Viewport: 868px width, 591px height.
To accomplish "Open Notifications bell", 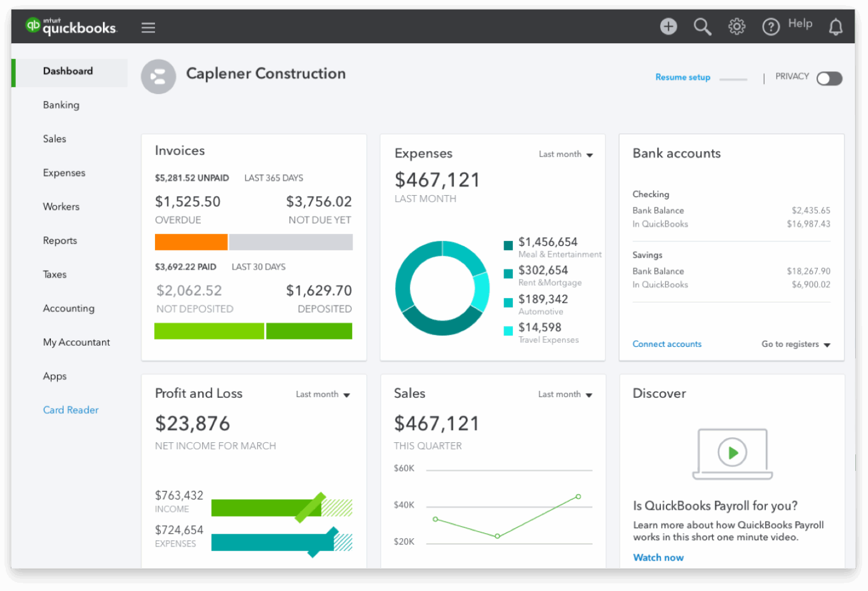I will tap(836, 26).
